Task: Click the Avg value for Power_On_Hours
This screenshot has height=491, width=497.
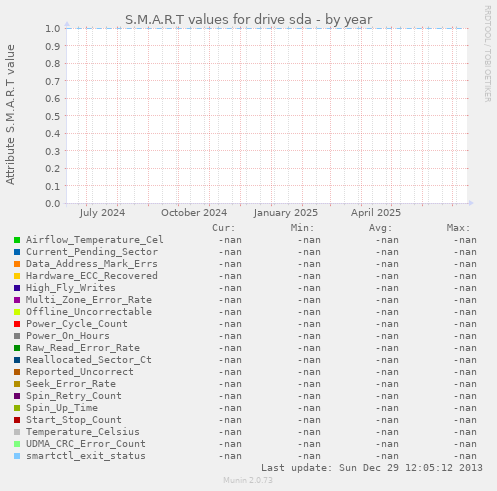Action: 387,336
